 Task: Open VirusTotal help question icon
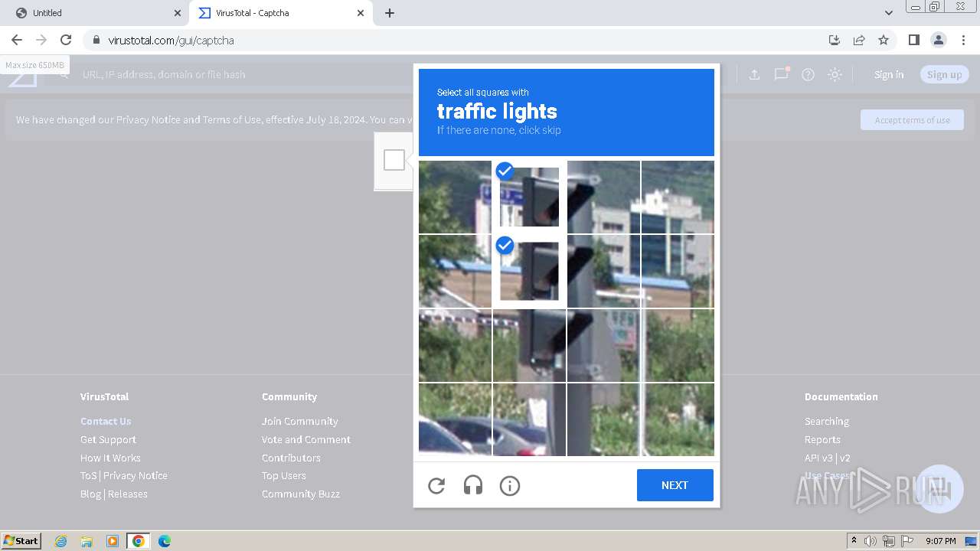click(x=808, y=74)
